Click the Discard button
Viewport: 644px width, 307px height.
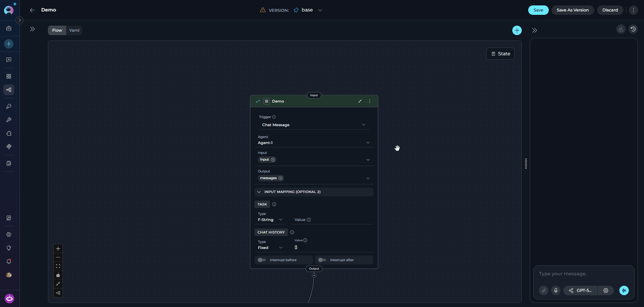click(610, 10)
